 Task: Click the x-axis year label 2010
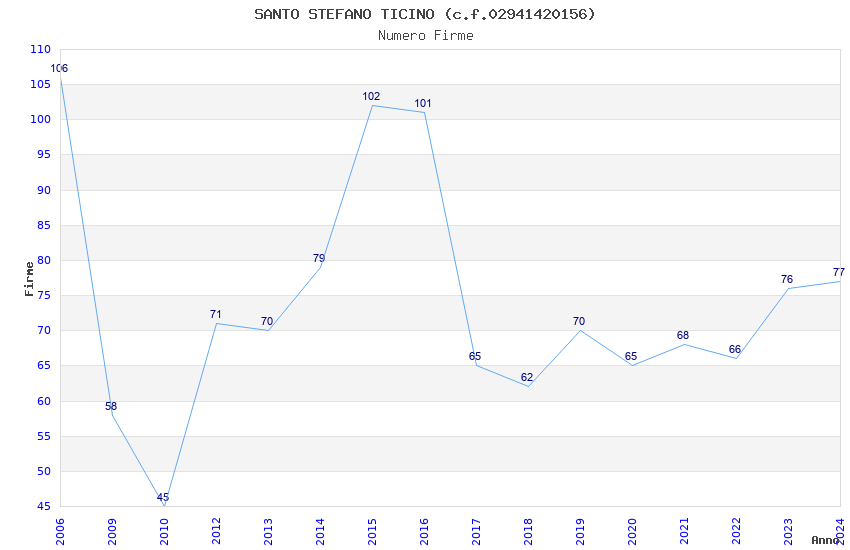pyautogui.click(x=164, y=532)
